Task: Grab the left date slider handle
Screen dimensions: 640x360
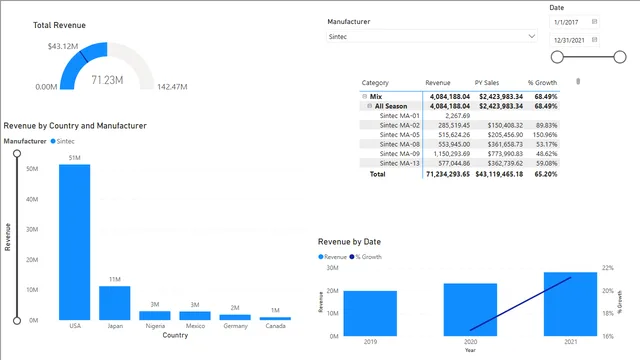Action: pos(557,57)
